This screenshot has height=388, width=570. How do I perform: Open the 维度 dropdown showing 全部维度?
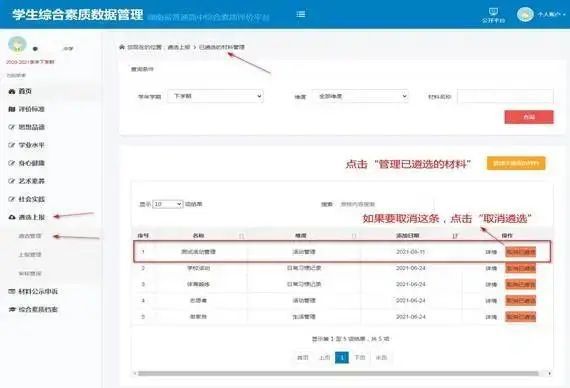360,96
